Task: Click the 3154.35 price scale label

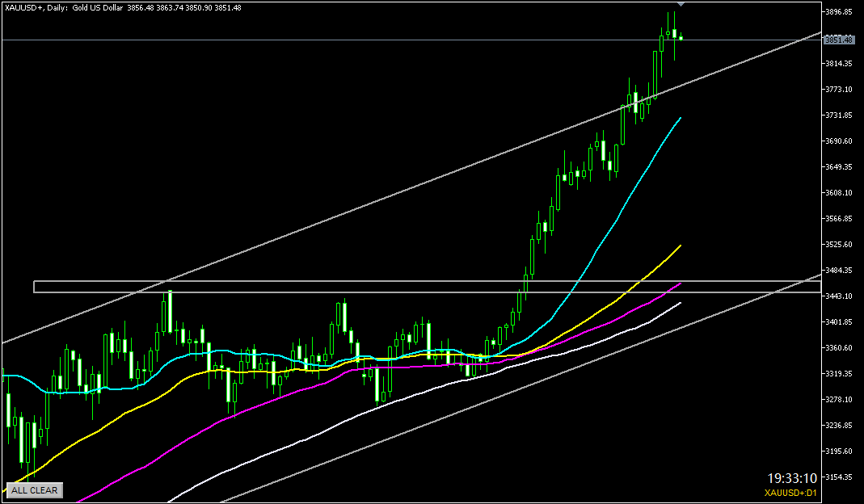Action: (x=841, y=477)
